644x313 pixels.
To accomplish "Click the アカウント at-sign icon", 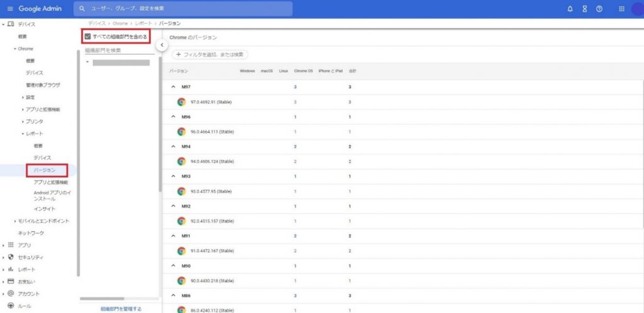I will [11, 293].
